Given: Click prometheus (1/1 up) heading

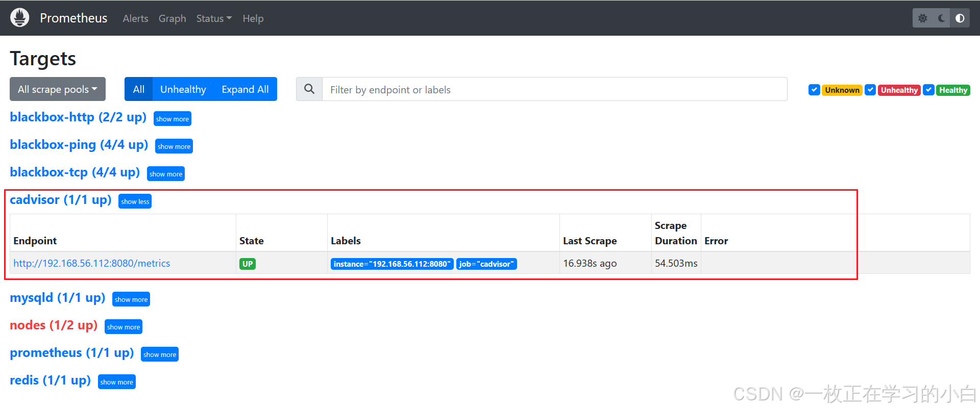Looking at the screenshot, I should tap(72, 353).
